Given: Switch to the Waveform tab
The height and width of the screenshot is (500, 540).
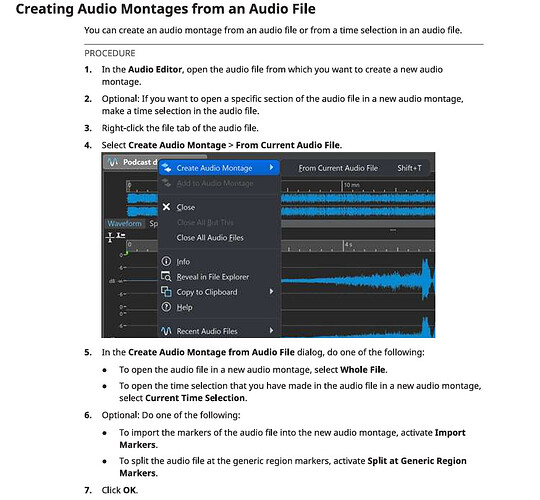Looking at the screenshot, I should tap(124, 223).
